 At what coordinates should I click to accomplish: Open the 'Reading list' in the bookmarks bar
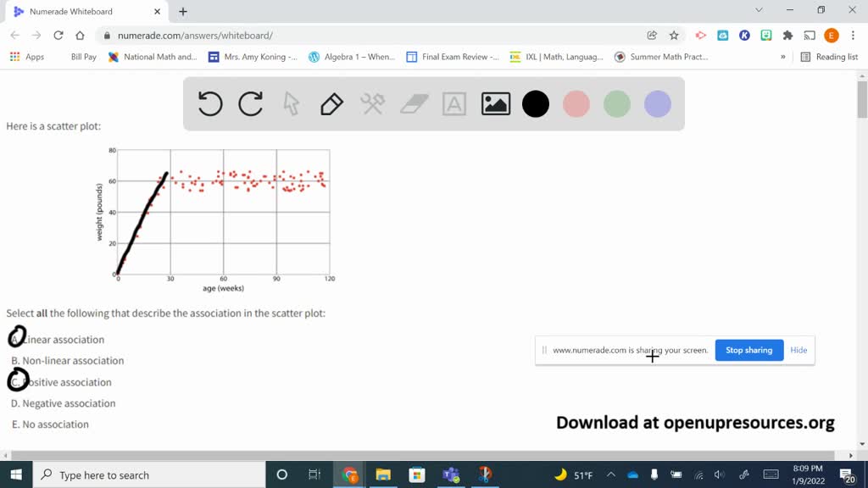(835, 57)
